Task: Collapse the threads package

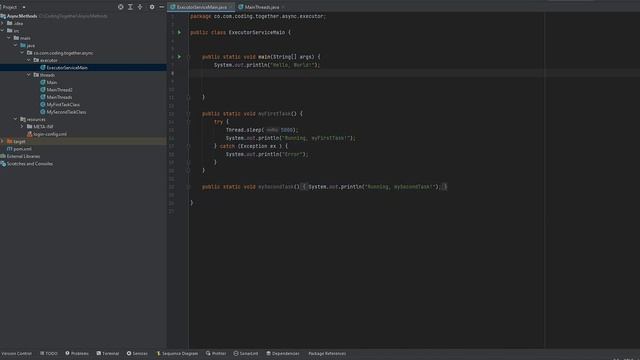Action: [29, 75]
